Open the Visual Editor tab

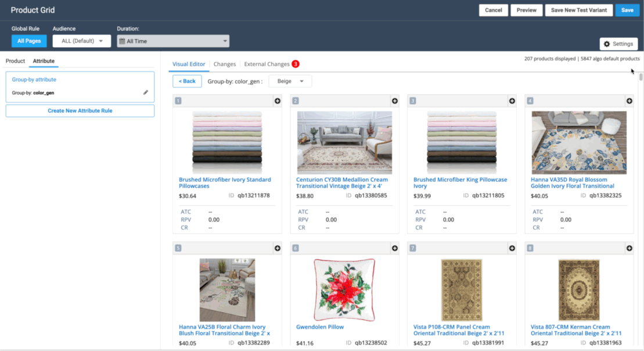tap(189, 64)
